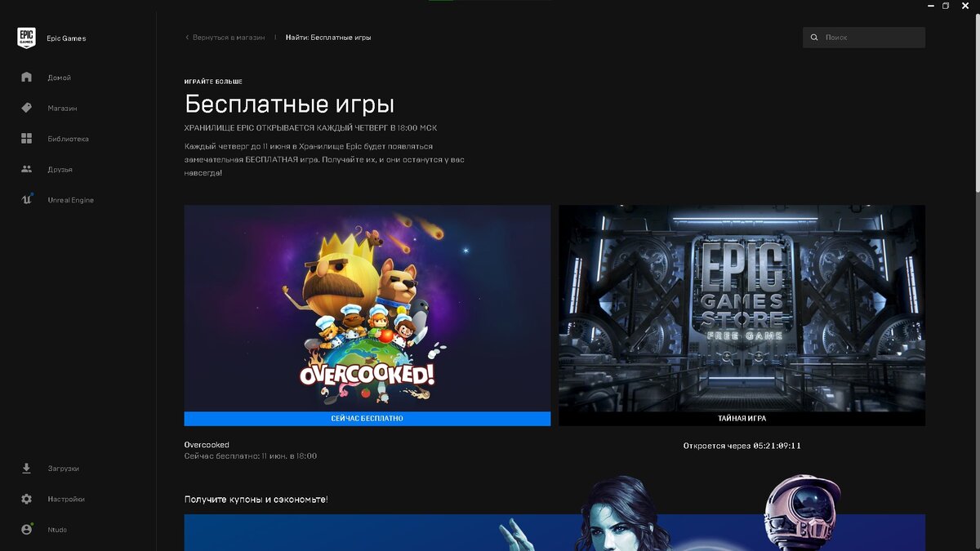Open the Epic Games Store mystery game image

click(742, 308)
